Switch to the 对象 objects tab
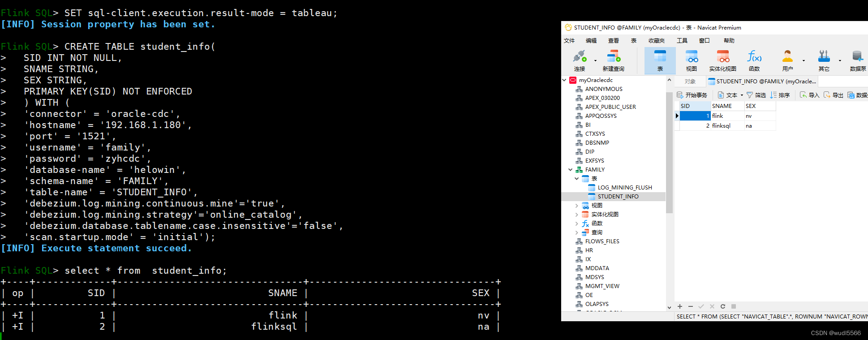Viewport: 868px width, 340px height. click(690, 82)
